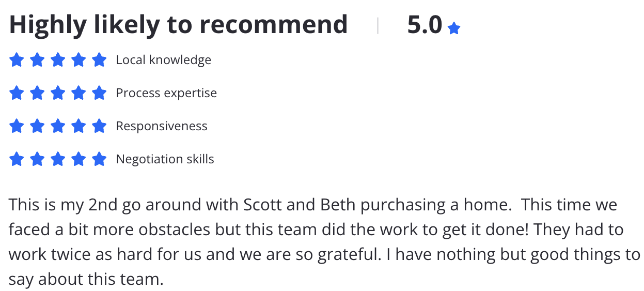Click the Responsiveness label
The image size is (644, 291).
pos(162,126)
